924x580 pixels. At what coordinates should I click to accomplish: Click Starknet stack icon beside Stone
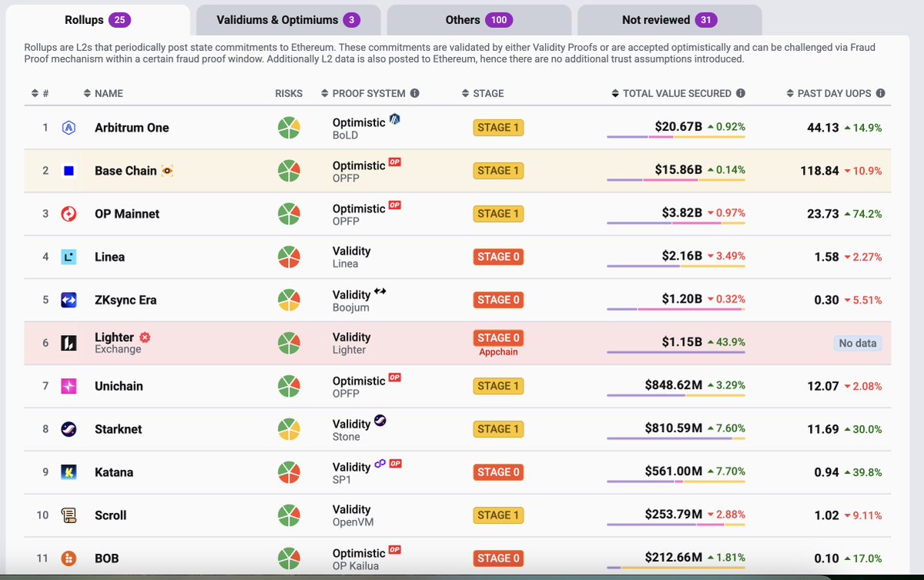[x=380, y=421]
